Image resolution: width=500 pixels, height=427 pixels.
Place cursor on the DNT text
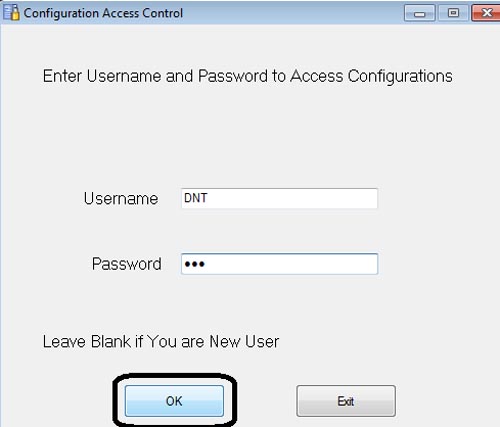(196, 198)
